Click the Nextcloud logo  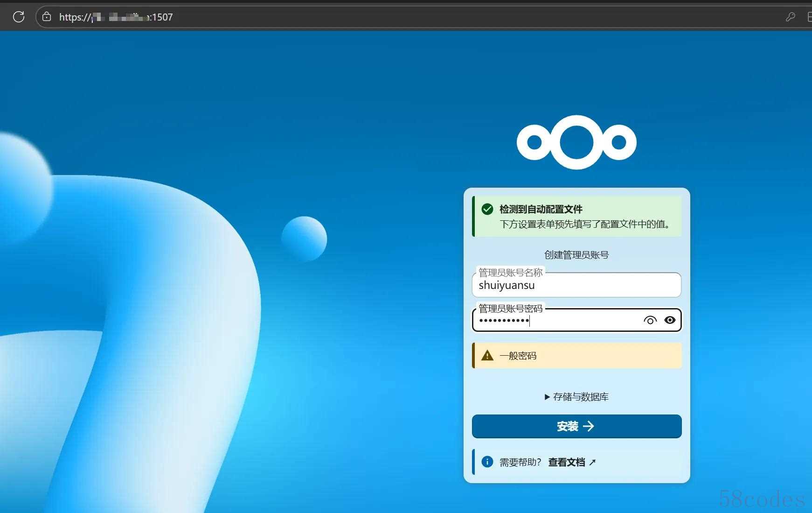pos(576,142)
